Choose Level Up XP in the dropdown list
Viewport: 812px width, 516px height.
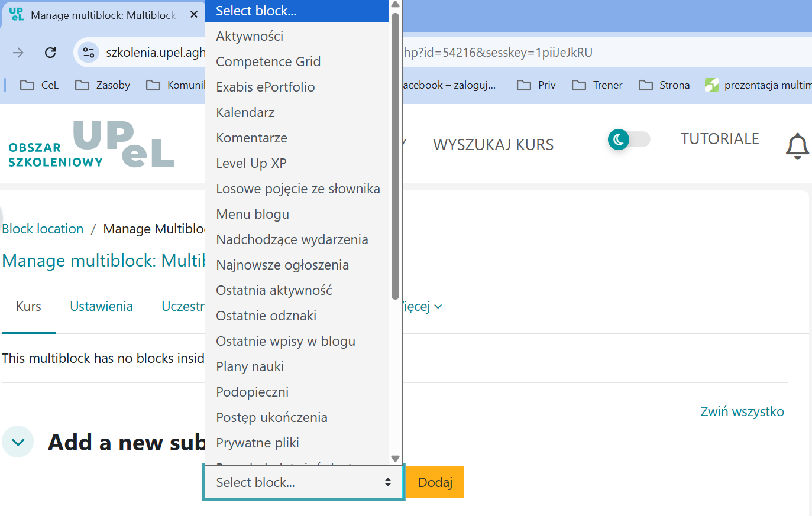(251, 163)
